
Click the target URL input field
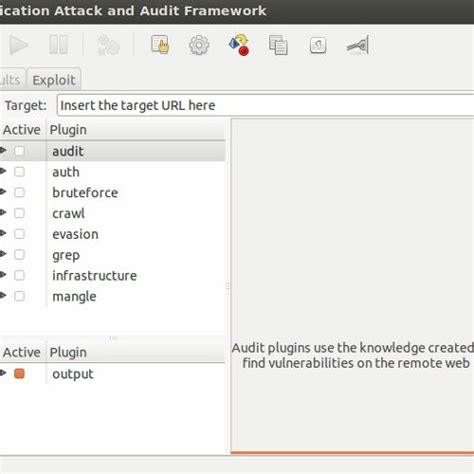click(265, 105)
